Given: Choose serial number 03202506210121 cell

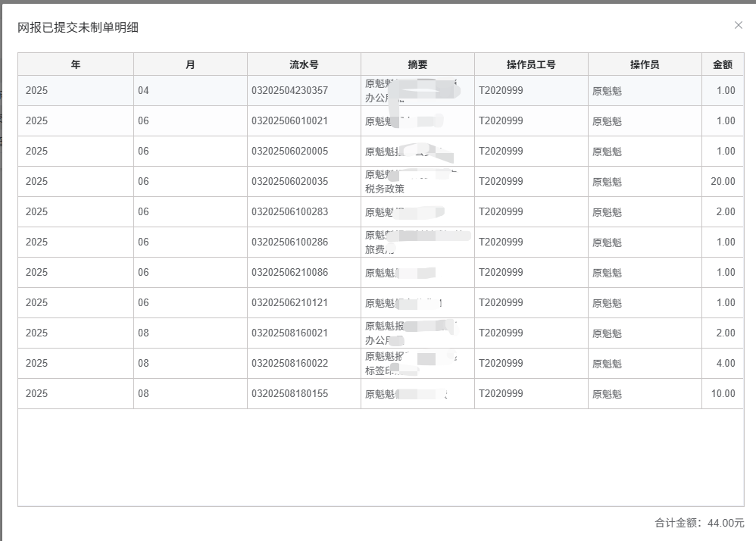Looking at the screenshot, I should tap(289, 303).
